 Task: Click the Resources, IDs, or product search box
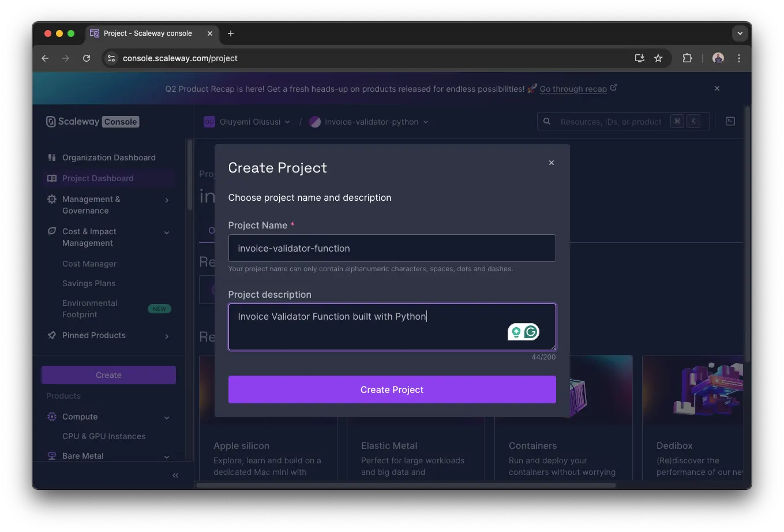coord(623,121)
